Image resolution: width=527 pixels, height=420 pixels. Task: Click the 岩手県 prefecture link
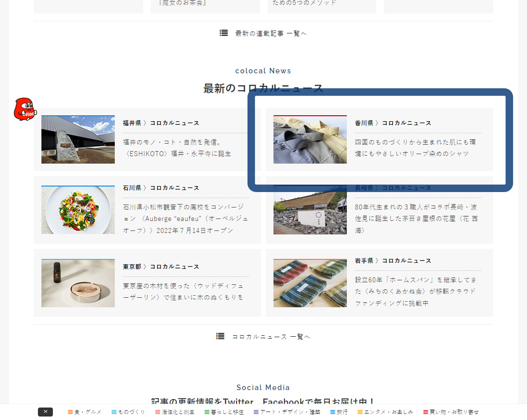[364, 261]
